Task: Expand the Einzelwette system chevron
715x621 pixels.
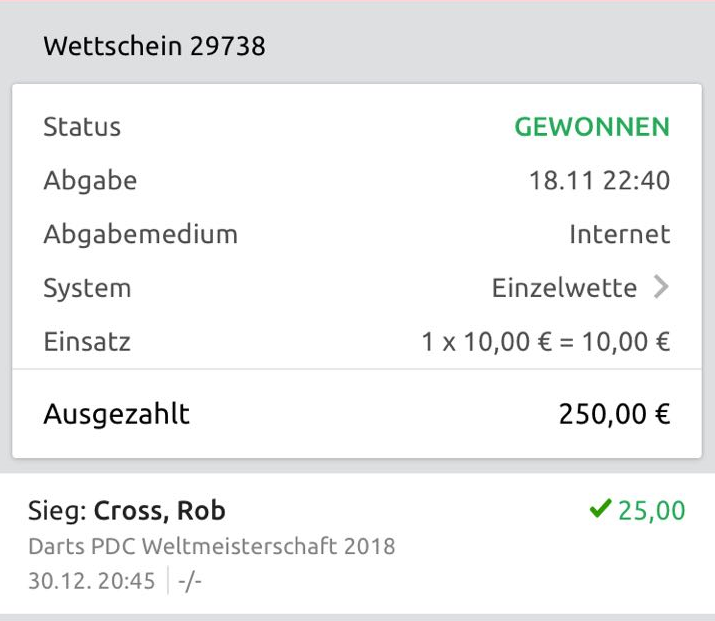Action: click(660, 288)
